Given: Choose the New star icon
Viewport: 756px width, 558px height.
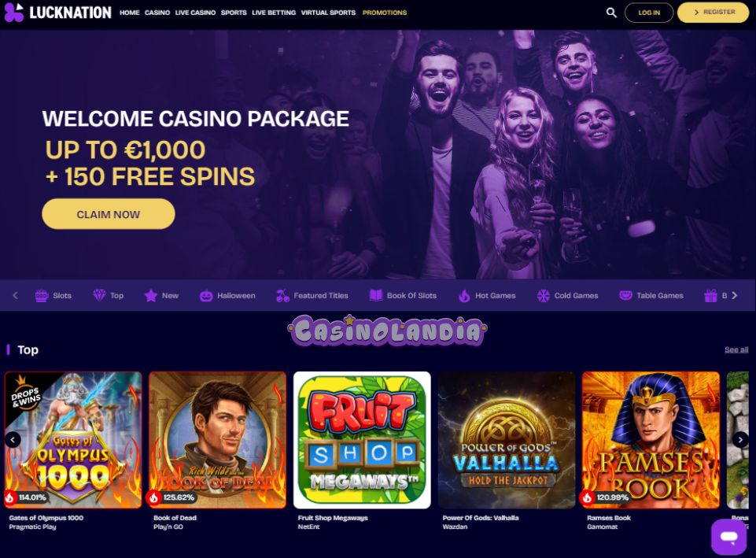Looking at the screenshot, I should [151, 296].
